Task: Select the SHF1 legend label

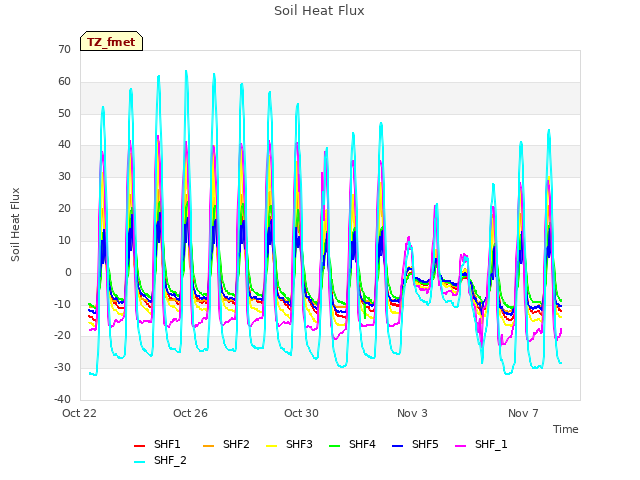Action: tap(167, 444)
